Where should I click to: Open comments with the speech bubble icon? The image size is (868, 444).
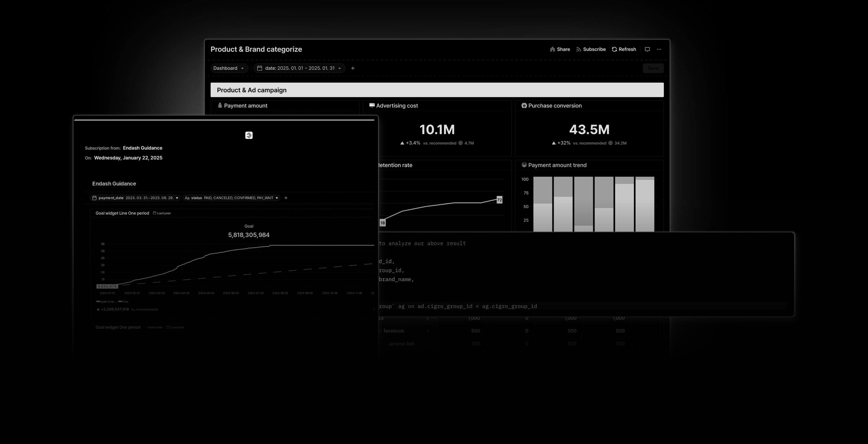[x=647, y=49]
